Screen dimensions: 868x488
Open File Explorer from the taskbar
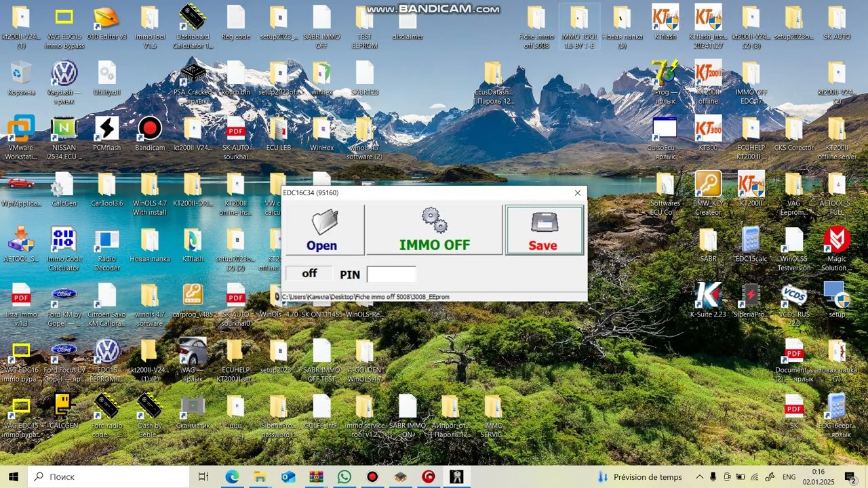tap(260, 476)
